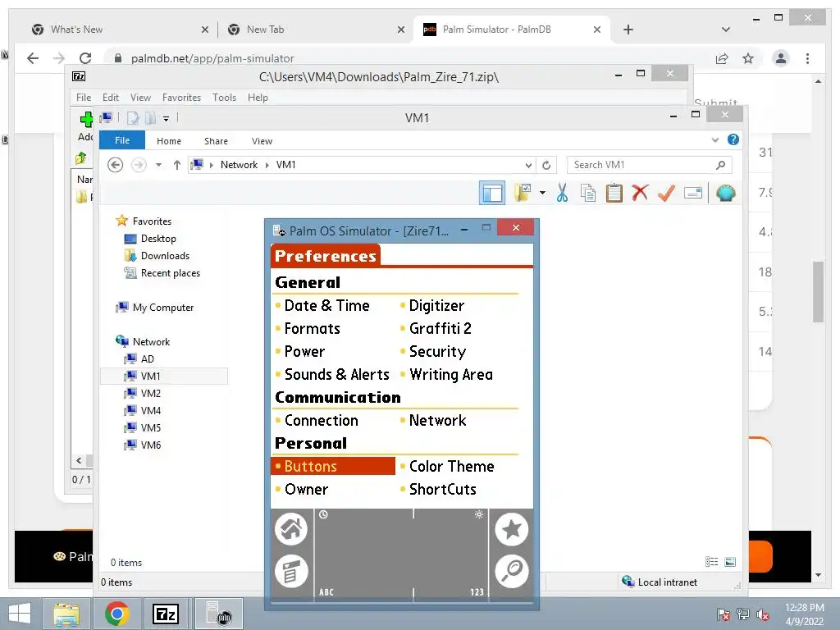Screen dimensions: 840x630
Task: Click the Refresh button in VM1 address bar
Action: 546,165
